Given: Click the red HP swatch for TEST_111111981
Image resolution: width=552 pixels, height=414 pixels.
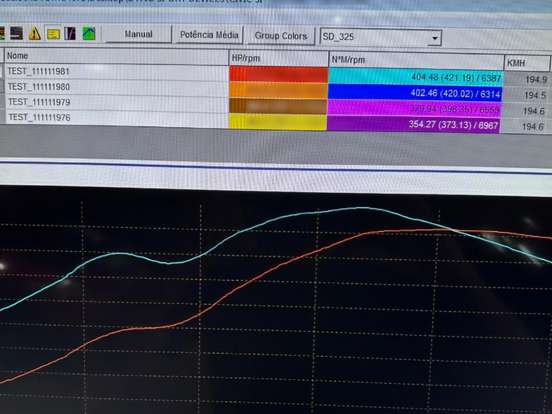Looking at the screenshot, I should coord(278,74).
